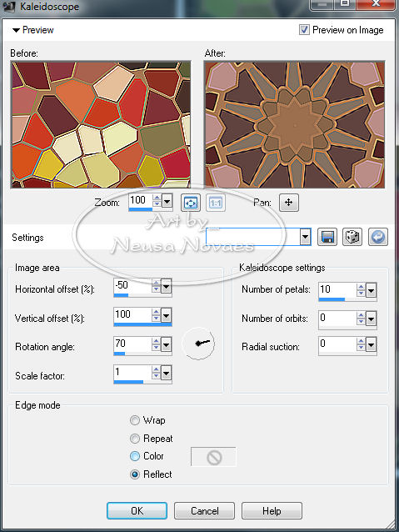Click the Scale factor input field
Image resolution: width=399 pixels, height=532 pixels.
(x=132, y=373)
